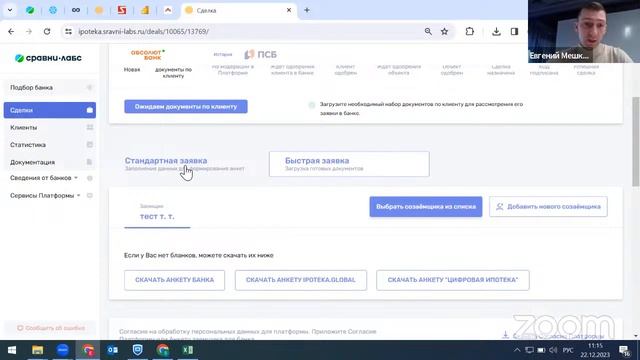Open notification center icon
The width and height of the screenshot is (640, 360).
pos(624,350)
